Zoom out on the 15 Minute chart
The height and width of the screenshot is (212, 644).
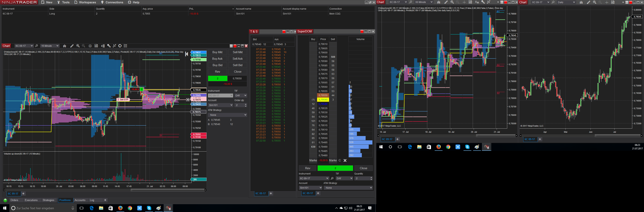click(83, 46)
